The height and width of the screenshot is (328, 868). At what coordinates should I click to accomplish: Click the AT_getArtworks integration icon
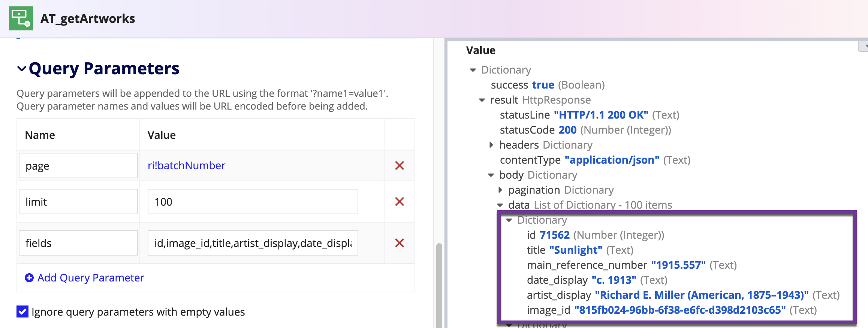(21, 18)
